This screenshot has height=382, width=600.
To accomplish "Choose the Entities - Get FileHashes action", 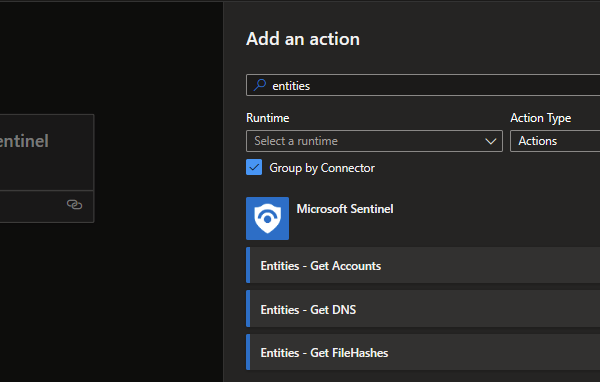I will [423, 352].
